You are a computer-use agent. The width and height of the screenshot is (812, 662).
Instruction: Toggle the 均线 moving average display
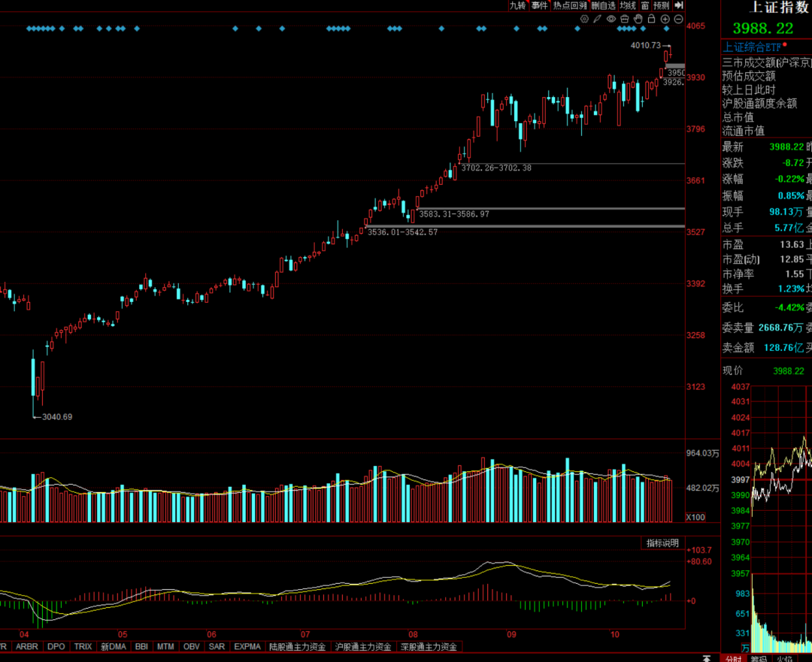628,5
